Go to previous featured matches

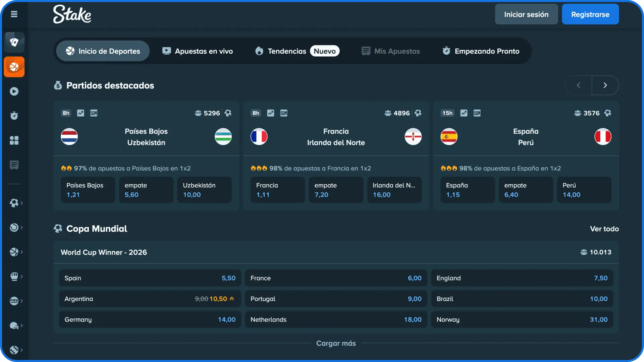(578, 85)
